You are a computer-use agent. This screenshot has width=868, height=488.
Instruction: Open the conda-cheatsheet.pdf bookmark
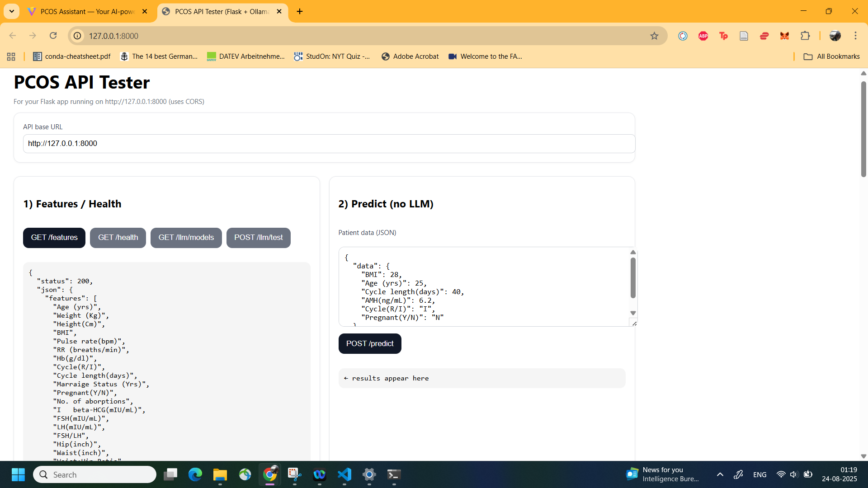click(72, 56)
